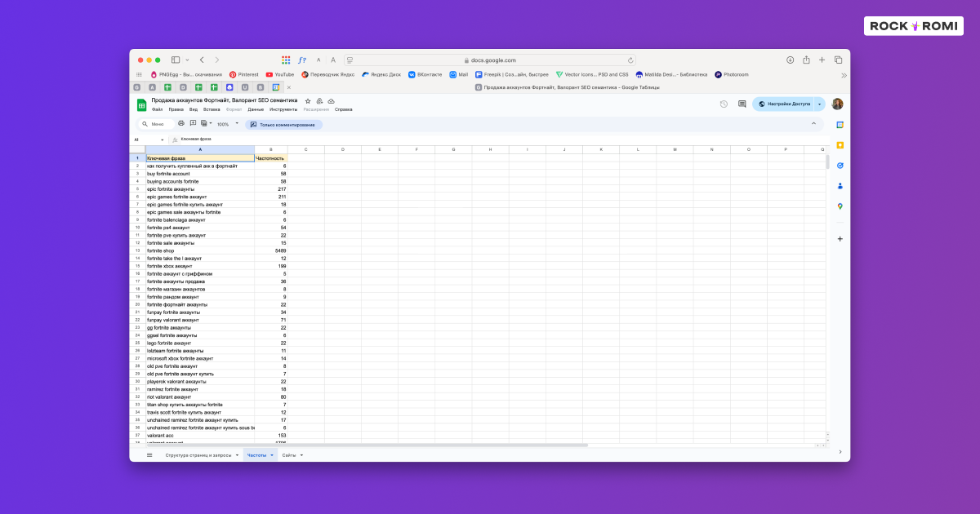Open the Google Calendar side panel

click(x=840, y=125)
